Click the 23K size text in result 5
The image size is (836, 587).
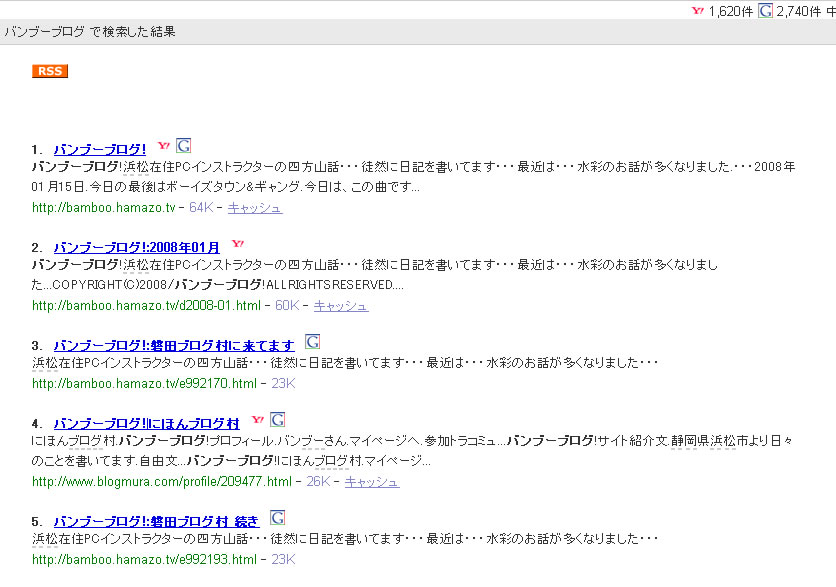[x=283, y=560]
